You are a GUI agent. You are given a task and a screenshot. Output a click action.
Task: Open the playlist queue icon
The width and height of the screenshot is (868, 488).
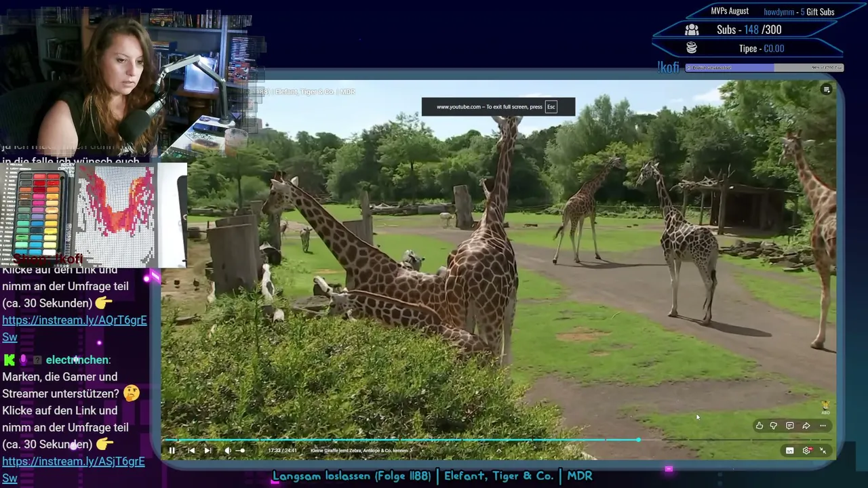pyautogui.click(x=826, y=89)
